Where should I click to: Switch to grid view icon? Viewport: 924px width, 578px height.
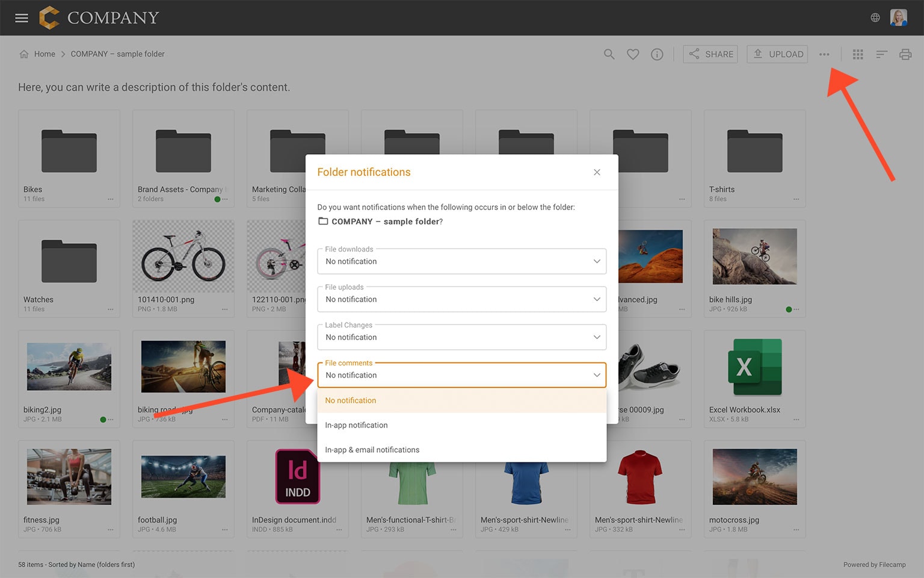(858, 54)
